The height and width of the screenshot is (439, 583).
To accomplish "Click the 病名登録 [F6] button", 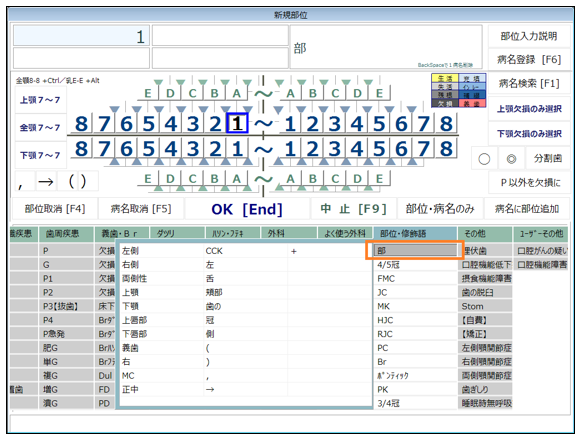I will click(x=529, y=59).
